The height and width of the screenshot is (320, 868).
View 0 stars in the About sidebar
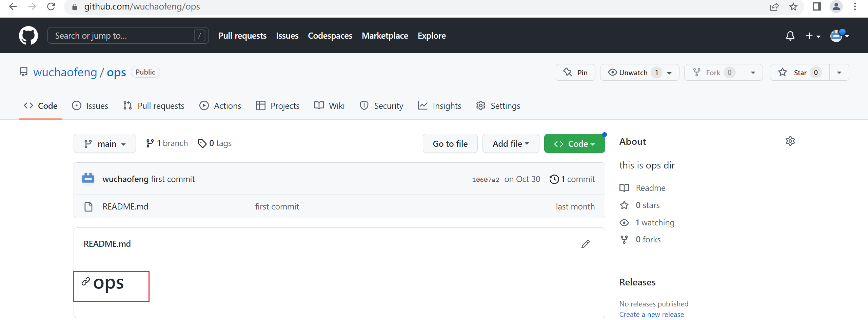(x=639, y=205)
